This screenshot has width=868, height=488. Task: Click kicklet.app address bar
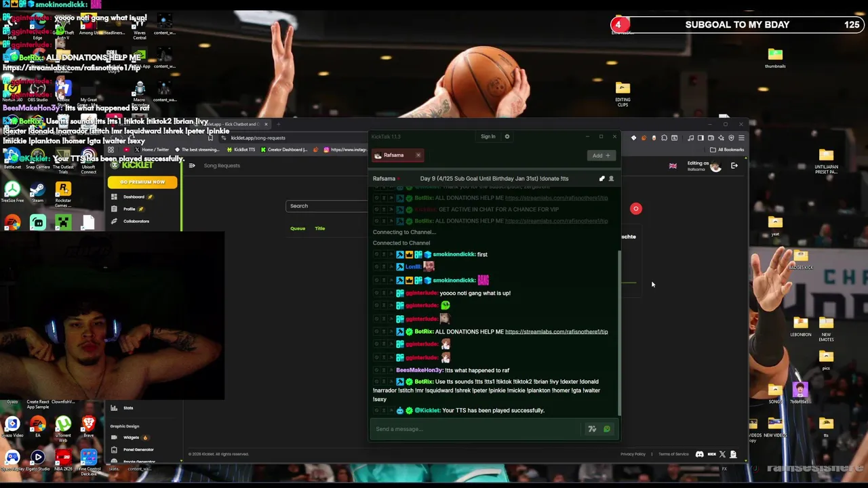[x=292, y=138]
